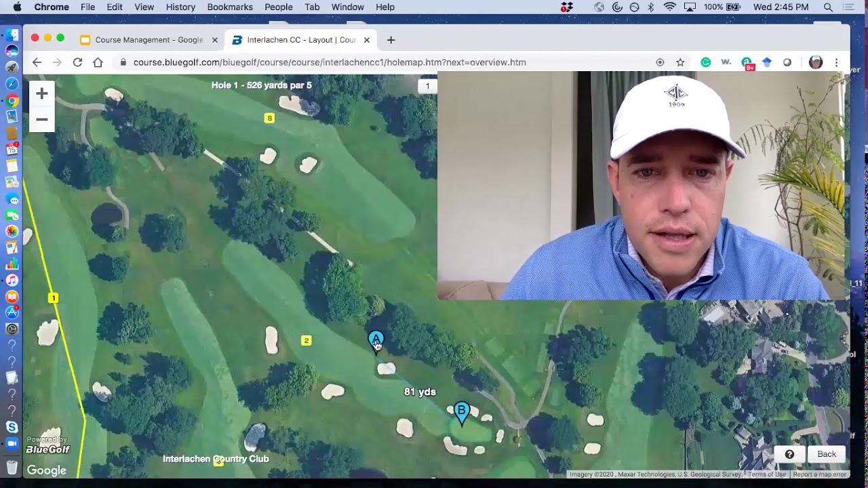Bookmark this page with the star
868x488 pixels.
click(680, 62)
